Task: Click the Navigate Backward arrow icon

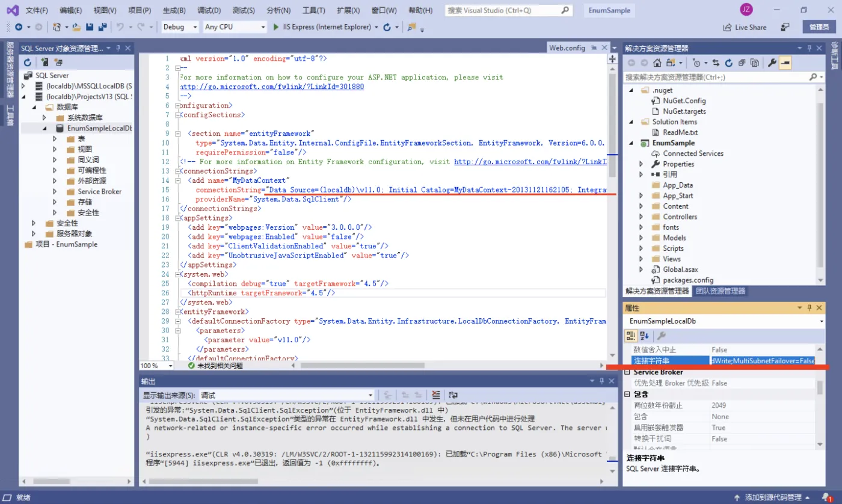Action: click(x=19, y=27)
